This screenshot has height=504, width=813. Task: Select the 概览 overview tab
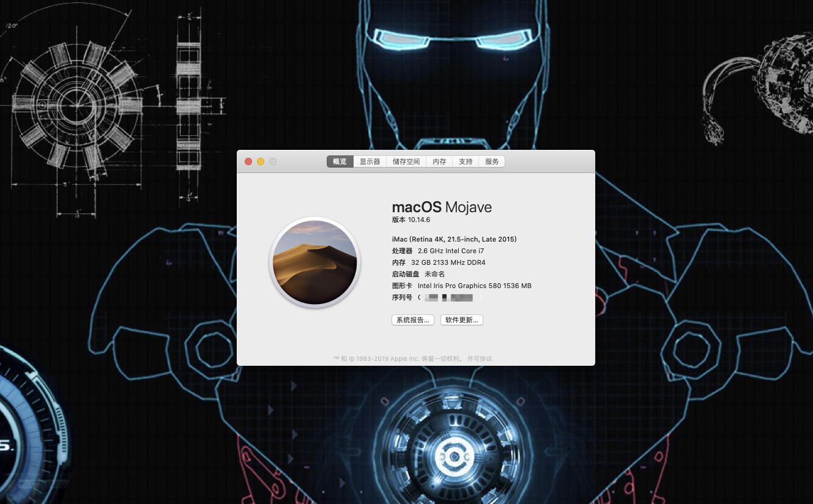pos(340,161)
